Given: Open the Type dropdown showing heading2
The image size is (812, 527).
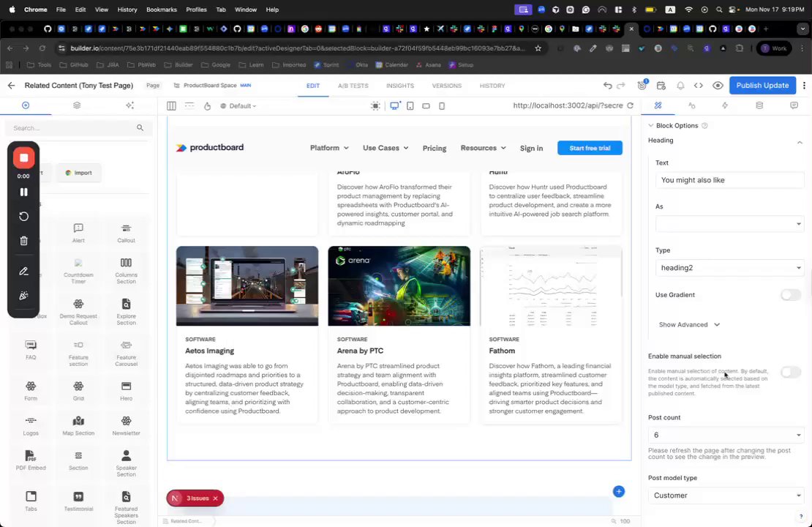Looking at the screenshot, I should [729, 268].
